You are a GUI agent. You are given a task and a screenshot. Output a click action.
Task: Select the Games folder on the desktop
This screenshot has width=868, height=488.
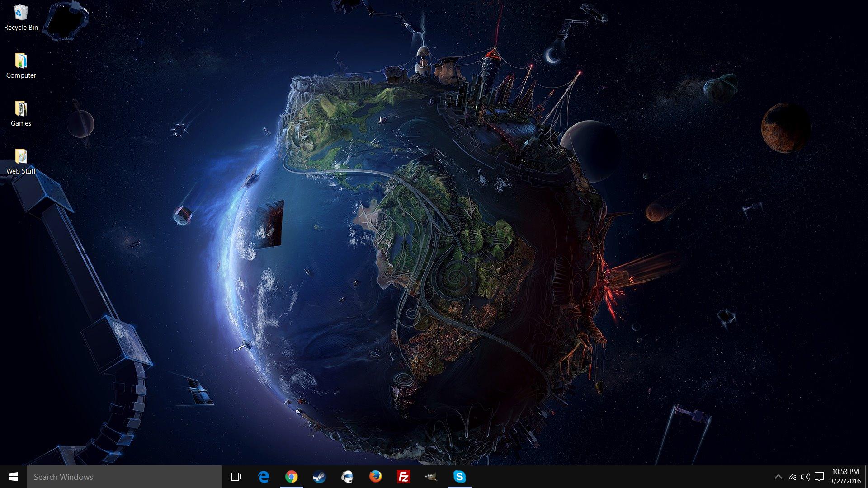(x=21, y=114)
